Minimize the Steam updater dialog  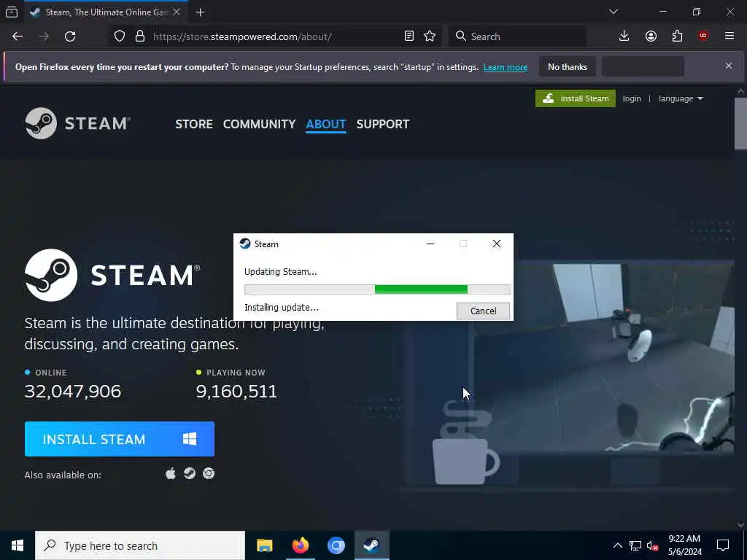coord(430,244)
